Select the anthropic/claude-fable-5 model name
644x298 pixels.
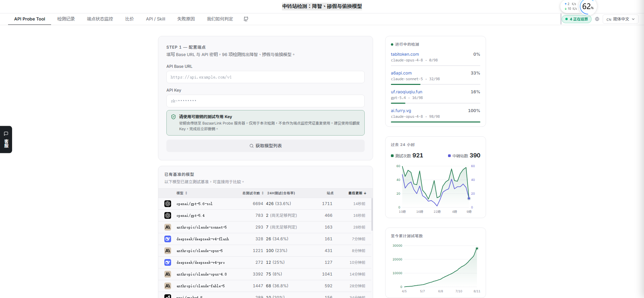click(x=201, y=286)
